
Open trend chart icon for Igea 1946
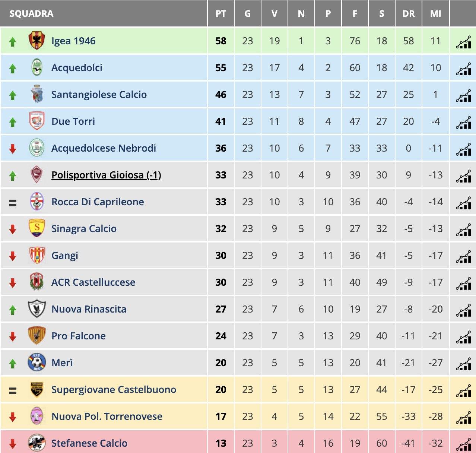[463, 42]
